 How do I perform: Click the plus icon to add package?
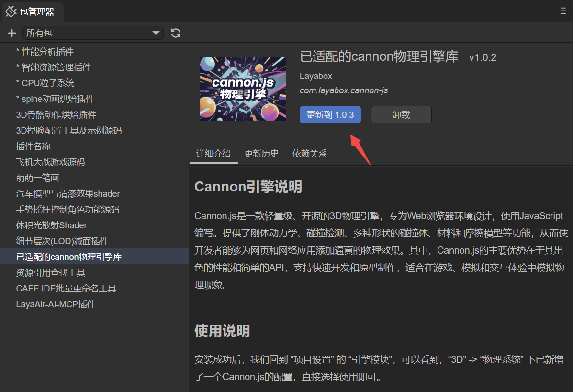pos(11,33)
